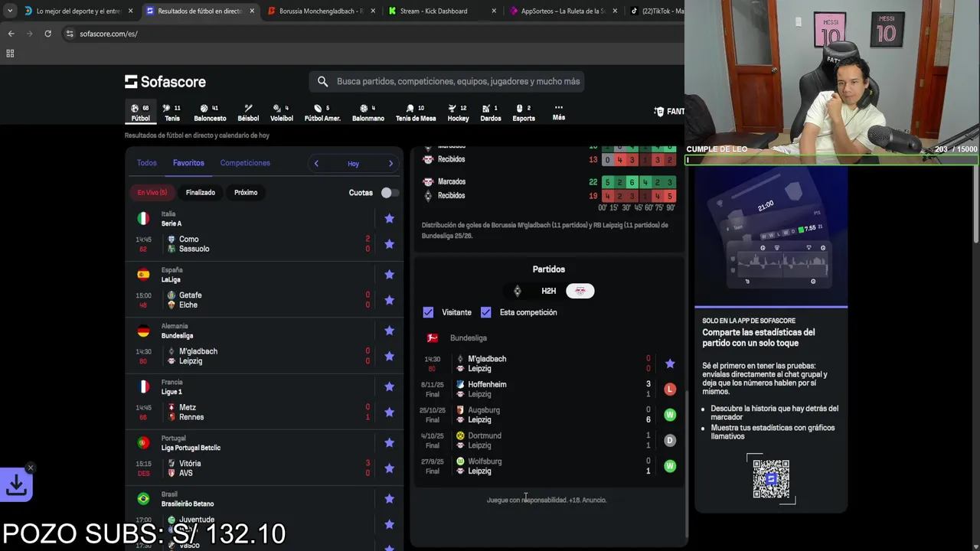The width and height of the screenshot is (980, 551).
Task: Focus the Busca partidos search field
Action: (447, 81)
